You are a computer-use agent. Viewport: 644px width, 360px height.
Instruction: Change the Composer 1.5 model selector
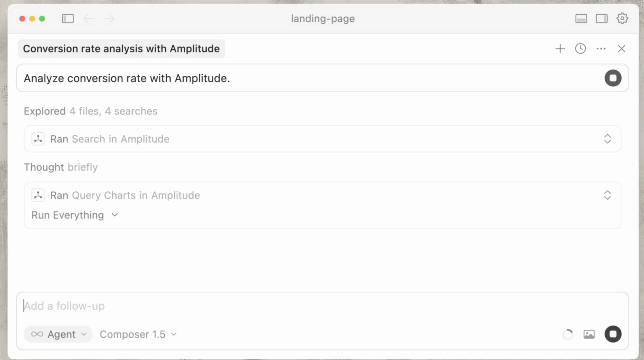point(138,334)
